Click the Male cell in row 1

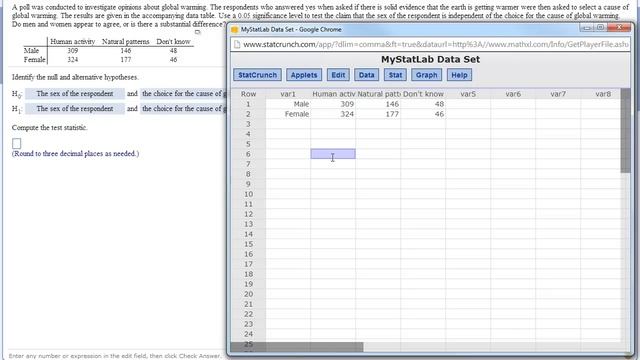288,104
